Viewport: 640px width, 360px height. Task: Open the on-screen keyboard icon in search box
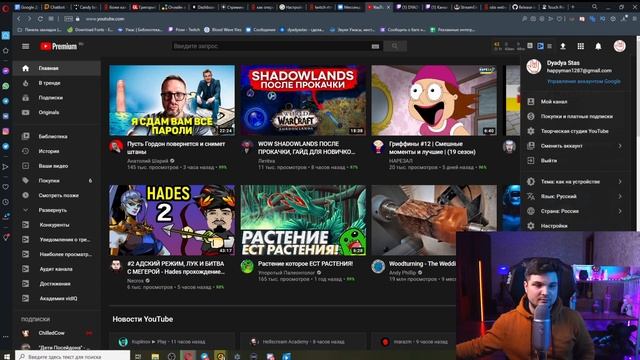tap(375, 46)
